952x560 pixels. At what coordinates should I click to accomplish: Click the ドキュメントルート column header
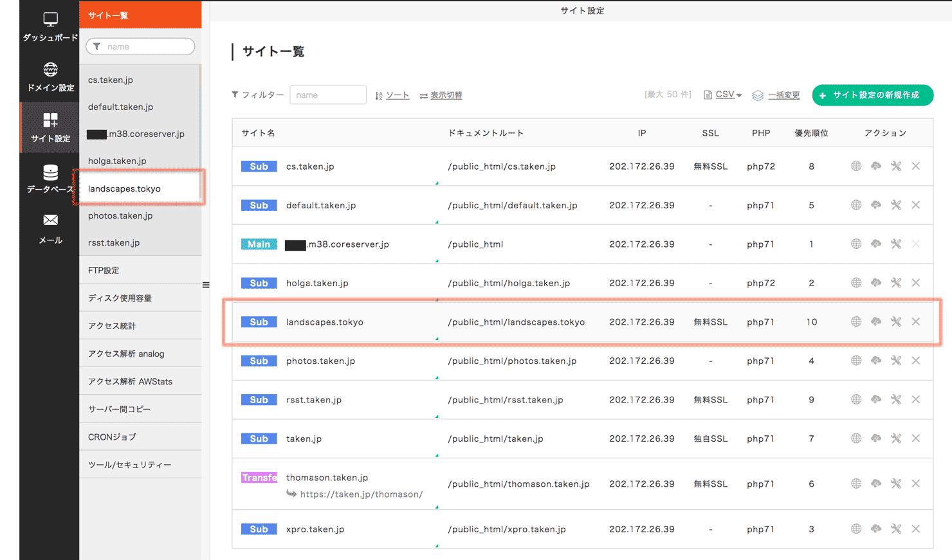pos(486,133)
